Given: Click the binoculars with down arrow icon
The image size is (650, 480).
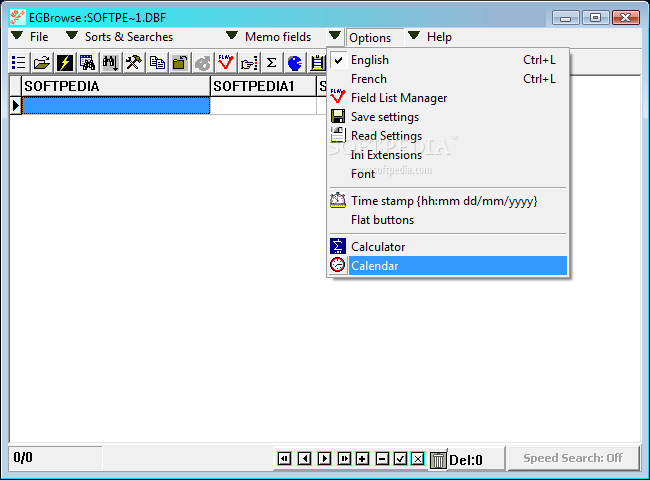Looking at the screenshot, I should tap(111, 63).
